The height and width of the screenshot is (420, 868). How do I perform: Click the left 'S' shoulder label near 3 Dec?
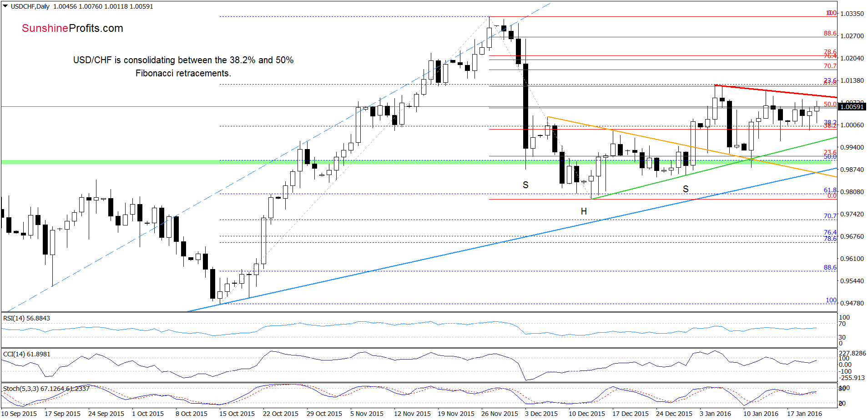click(525, 185)
